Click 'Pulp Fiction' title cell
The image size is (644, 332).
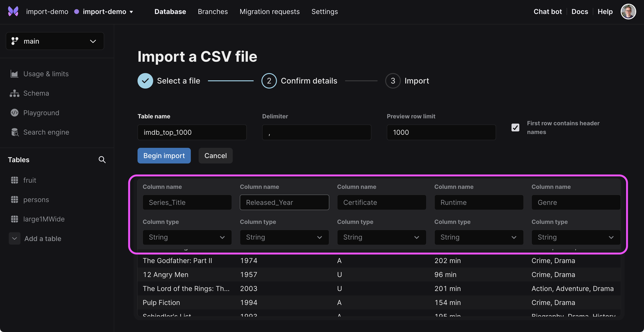click(x=161, y=303)
